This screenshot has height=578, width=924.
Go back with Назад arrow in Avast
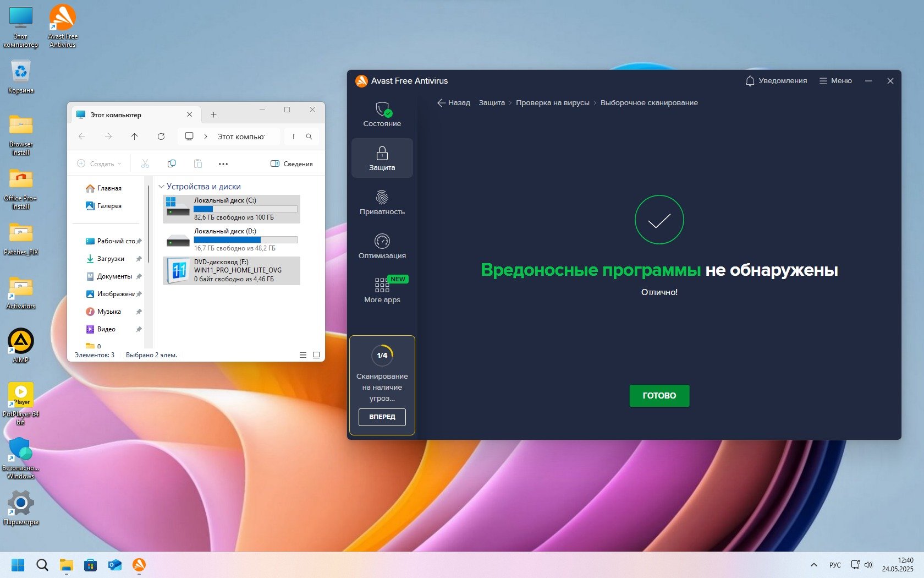click(454, 103)
